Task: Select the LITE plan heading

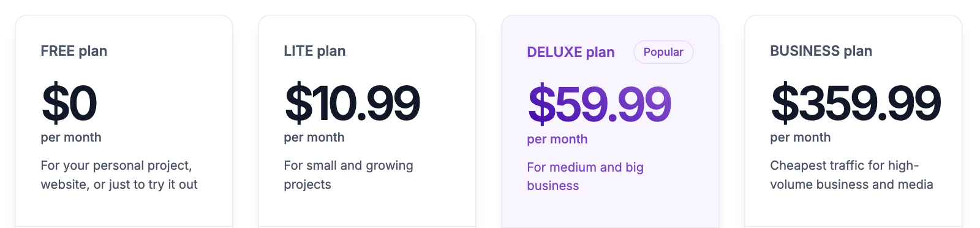Action: click(314, 51)
